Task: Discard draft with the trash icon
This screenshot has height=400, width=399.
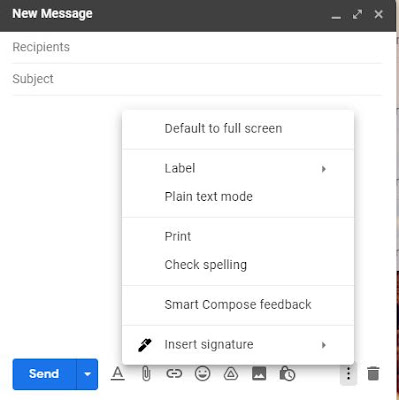Action: click(373, 374)
